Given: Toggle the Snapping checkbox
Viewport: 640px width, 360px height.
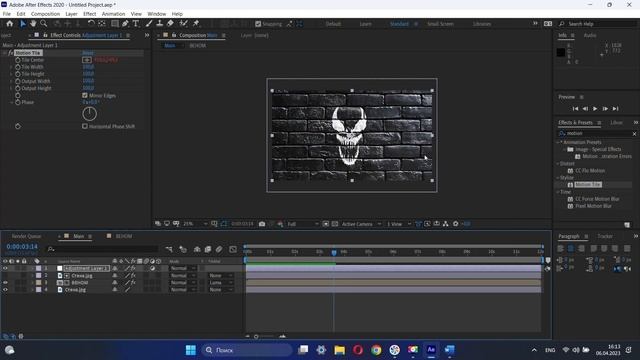Looking at the screenshot, I should click(258, 24).
